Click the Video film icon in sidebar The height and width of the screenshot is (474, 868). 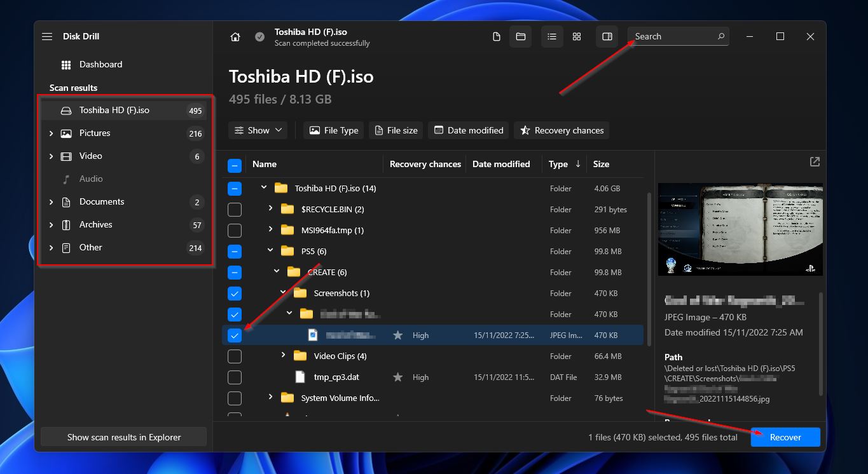(66, 156)
